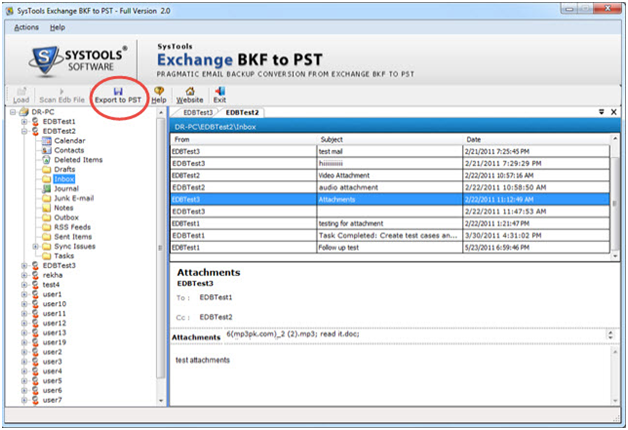Select the Tasks folder
The width and height of the screenshot is (628, 430).
point(64,256)
